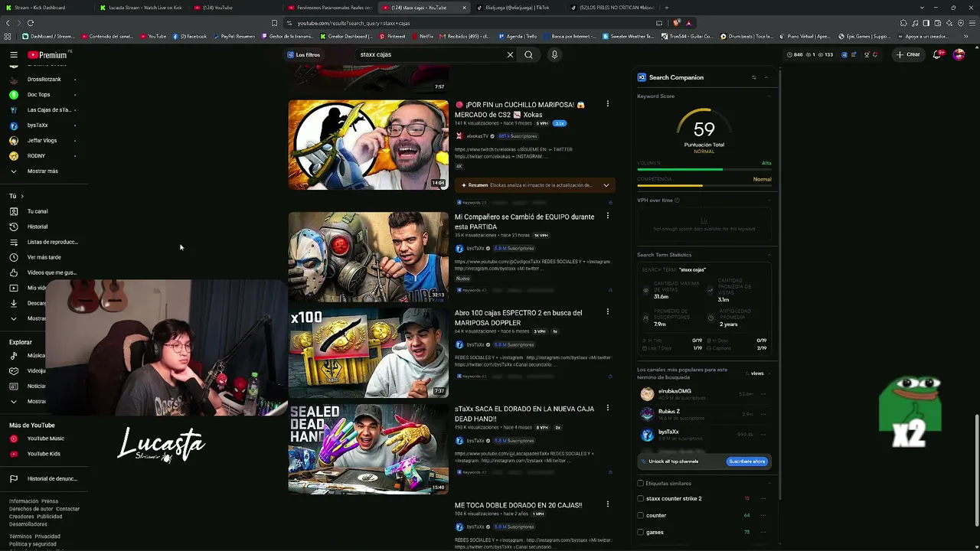
Task: Open the Historial sidebar icon
Action: pyautogui.click(x=13, y=227)
